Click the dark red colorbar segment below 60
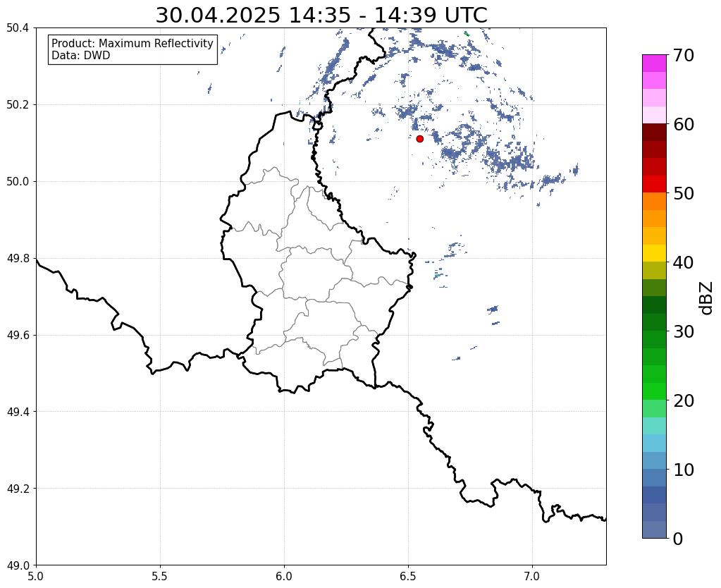 [654, 132]
